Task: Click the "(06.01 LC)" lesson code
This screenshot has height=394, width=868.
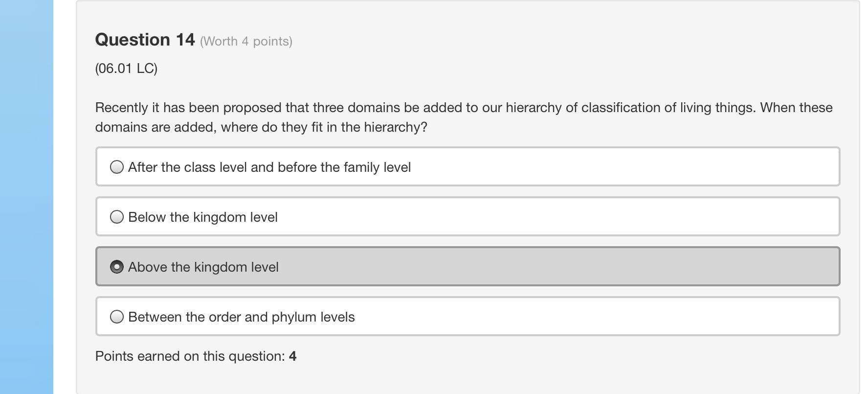Action: pyautogui.click(x=126, y=68)
